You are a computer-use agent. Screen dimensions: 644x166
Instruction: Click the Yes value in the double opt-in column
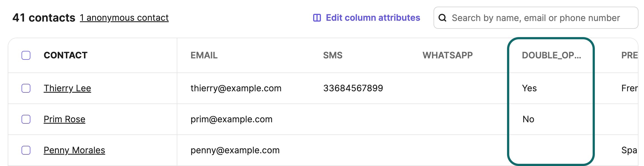tap(529, 88)
